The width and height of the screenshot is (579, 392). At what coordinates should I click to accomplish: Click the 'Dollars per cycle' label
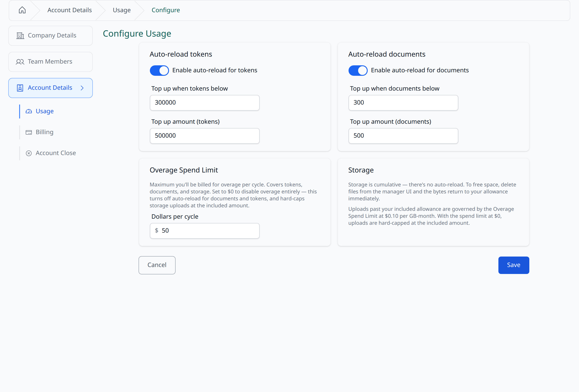tap(175, 217)
